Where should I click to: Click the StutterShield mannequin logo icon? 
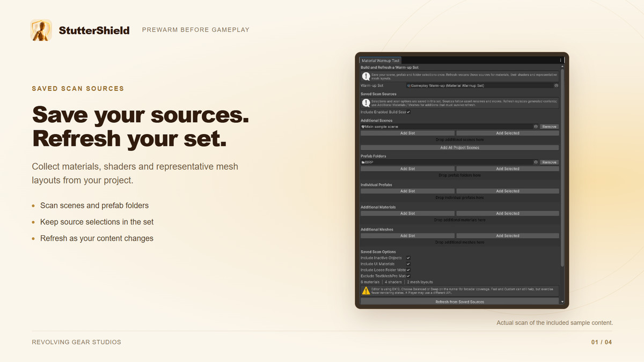click(x=41, y=30)
